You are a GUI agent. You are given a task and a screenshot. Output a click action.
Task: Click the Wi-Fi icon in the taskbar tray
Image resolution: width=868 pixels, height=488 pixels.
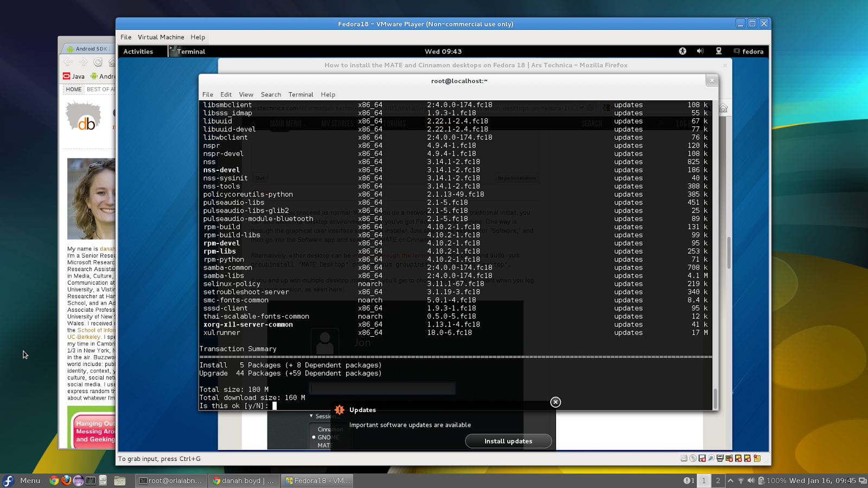tap(741, 480)
